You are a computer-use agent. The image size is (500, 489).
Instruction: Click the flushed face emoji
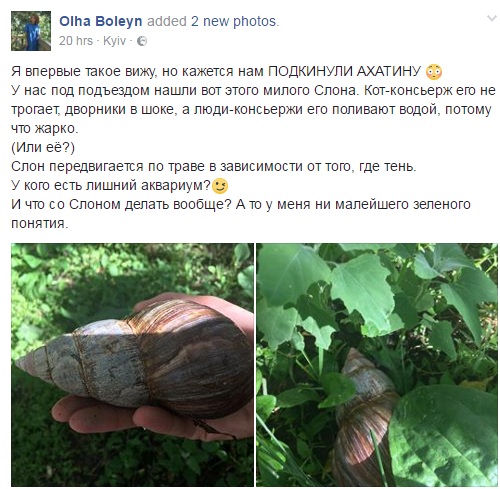coord(434,72)
